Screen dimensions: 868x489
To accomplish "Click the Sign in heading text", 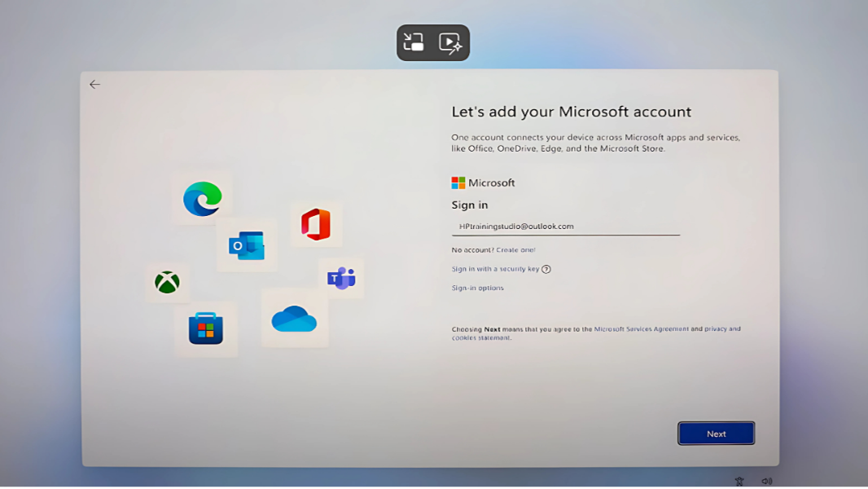I will click(470, 205).
